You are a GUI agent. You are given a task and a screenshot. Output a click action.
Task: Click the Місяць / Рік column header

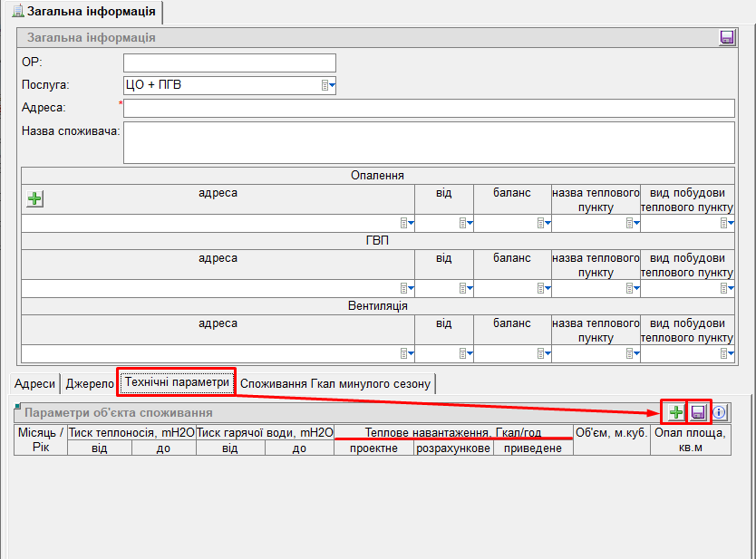point(41,439)
